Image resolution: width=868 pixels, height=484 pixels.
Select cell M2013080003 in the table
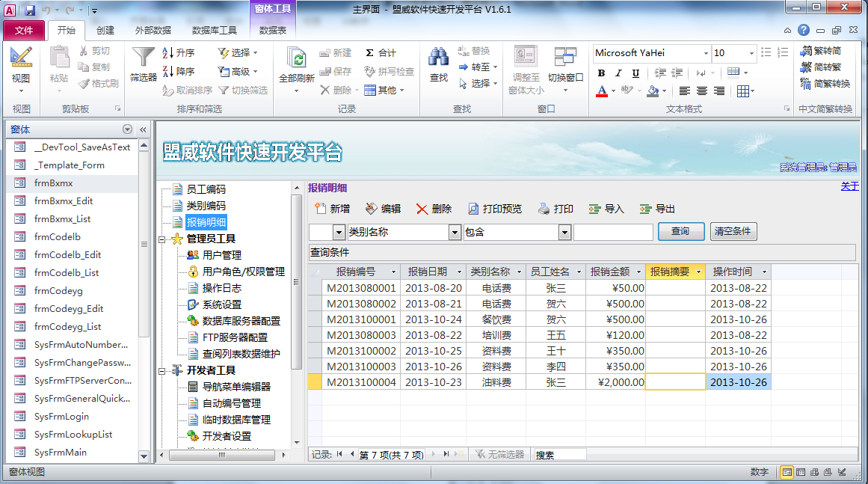point(362,336)
